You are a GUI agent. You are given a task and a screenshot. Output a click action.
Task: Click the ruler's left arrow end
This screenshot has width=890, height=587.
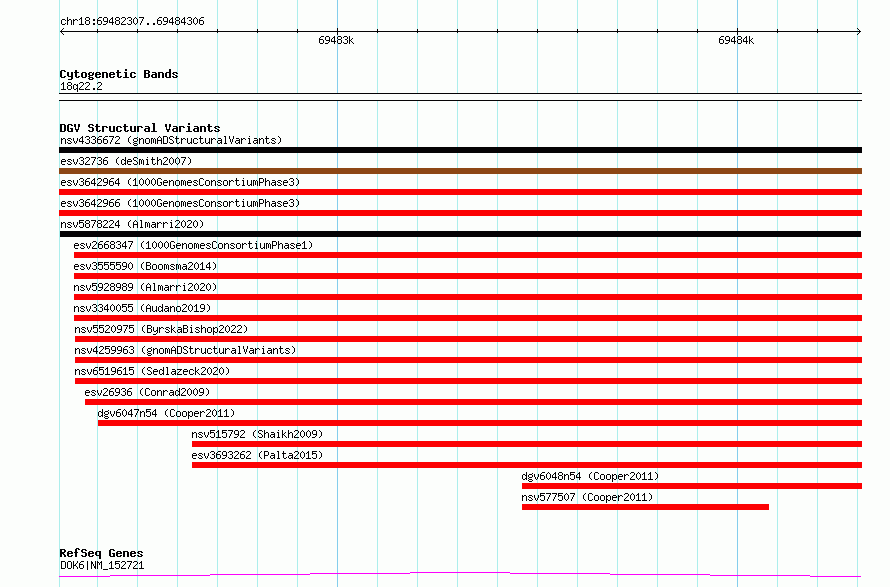pos(62,32)
